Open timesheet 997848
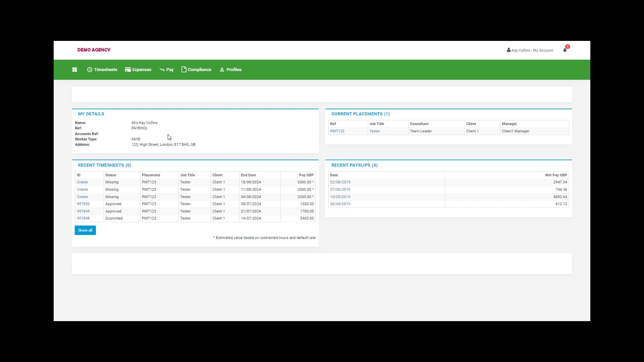This screenshot has width=644, height=362. pyautogui.click(x=83, y=218)
